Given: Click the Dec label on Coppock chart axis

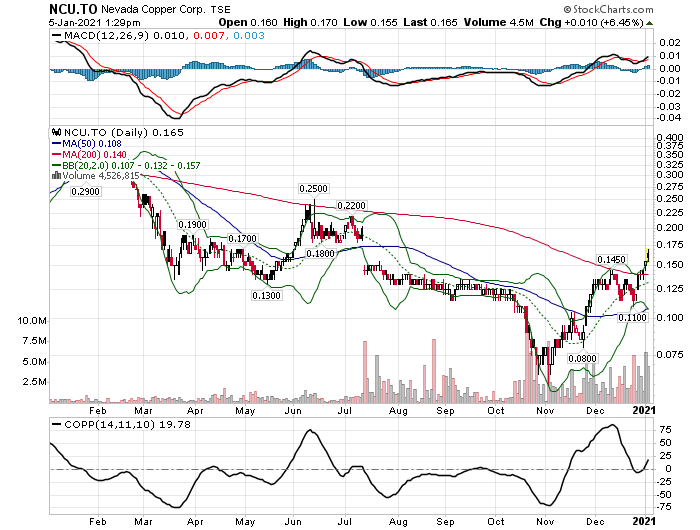Looking at the screenshot, I should tap(595, 522).
